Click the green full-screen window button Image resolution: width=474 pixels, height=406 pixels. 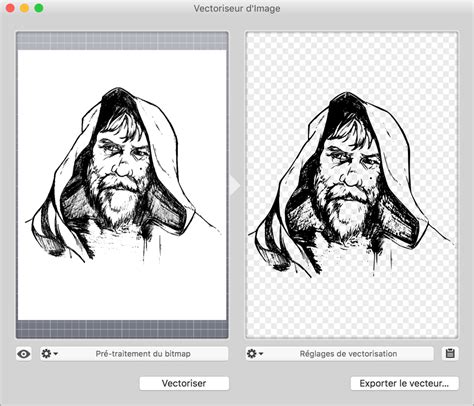click(39, 8)
